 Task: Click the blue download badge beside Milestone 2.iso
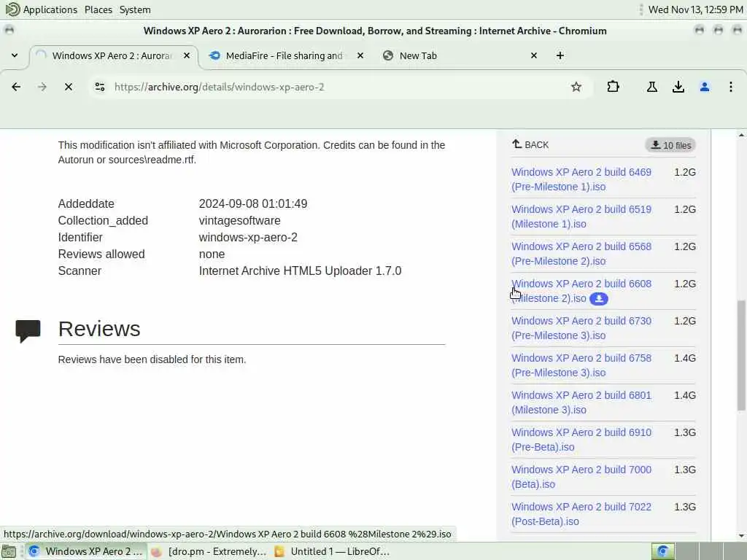tap(598, 298)
